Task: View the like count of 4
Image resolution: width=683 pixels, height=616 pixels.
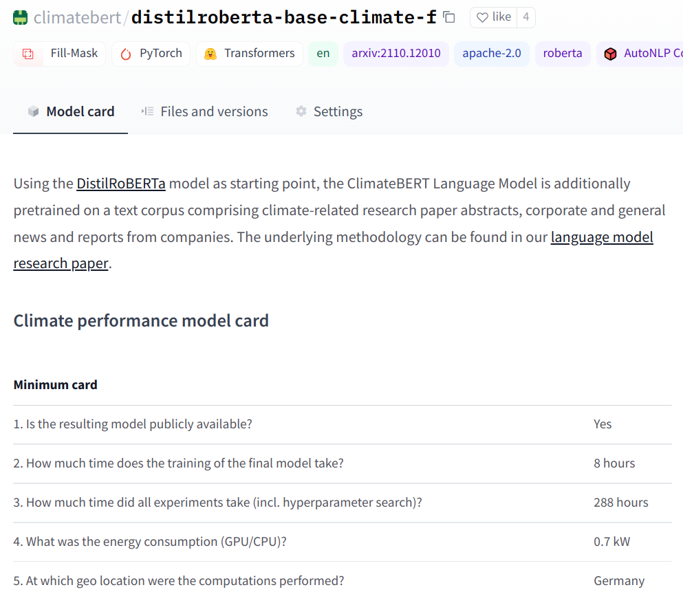Action: [x=526, y=17]
